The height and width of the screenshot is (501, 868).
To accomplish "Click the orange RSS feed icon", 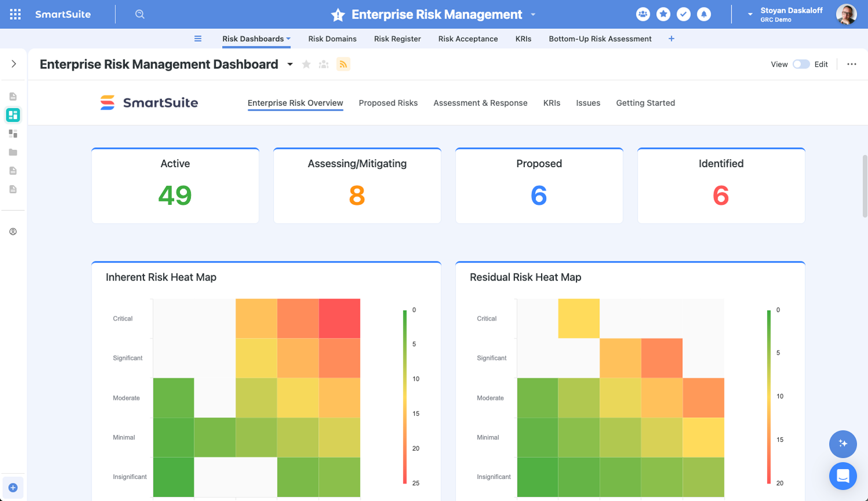I will point(343,64).
